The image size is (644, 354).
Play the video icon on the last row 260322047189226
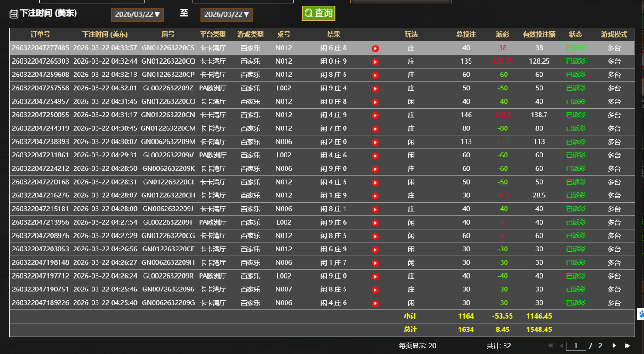[375, 302]
